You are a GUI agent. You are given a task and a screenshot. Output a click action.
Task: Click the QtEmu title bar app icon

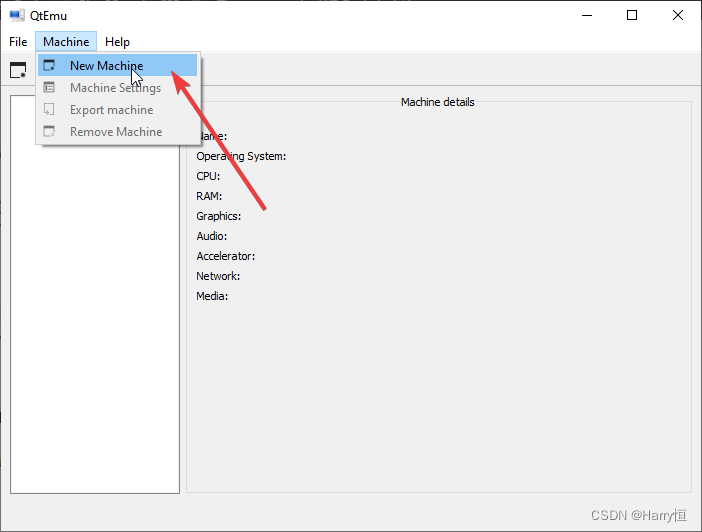click(x=17, y=15)
